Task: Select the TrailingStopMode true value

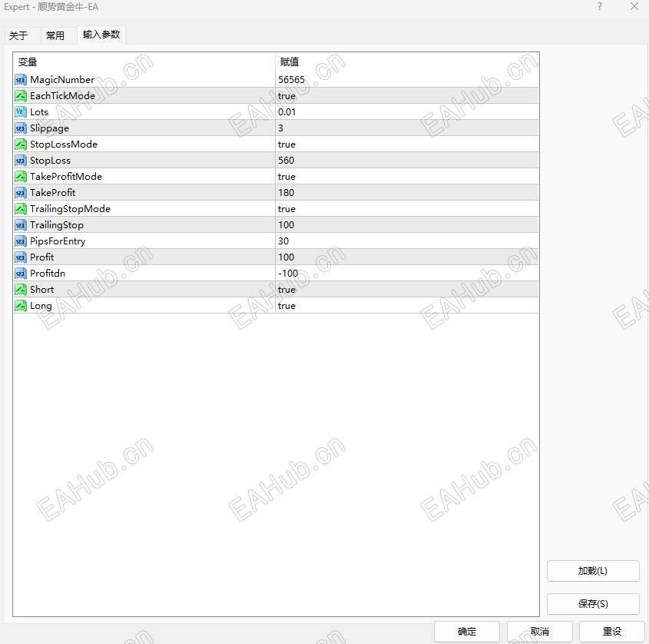Action: [x=286, y=209]
